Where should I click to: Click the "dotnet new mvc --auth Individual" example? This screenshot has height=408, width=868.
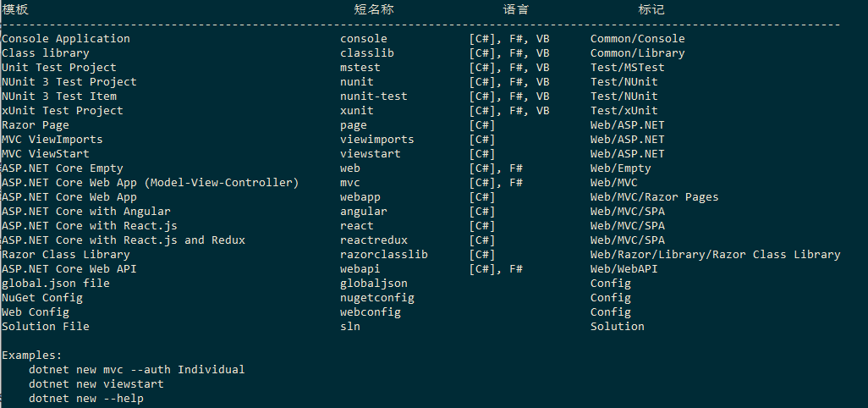point(136,369)
